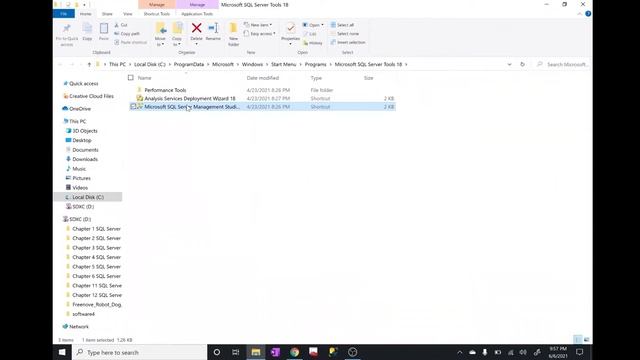Image resolution: width=640 pixels, height=360 pixels.
Task: Expand the address bar history dropdown
Action: 509,64
